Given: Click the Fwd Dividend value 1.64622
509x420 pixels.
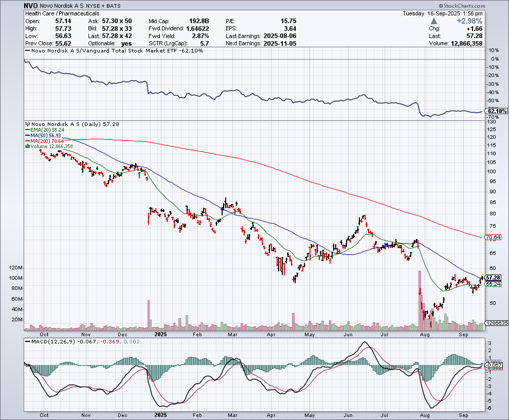Looking at the screenshot, I should 198,28.
